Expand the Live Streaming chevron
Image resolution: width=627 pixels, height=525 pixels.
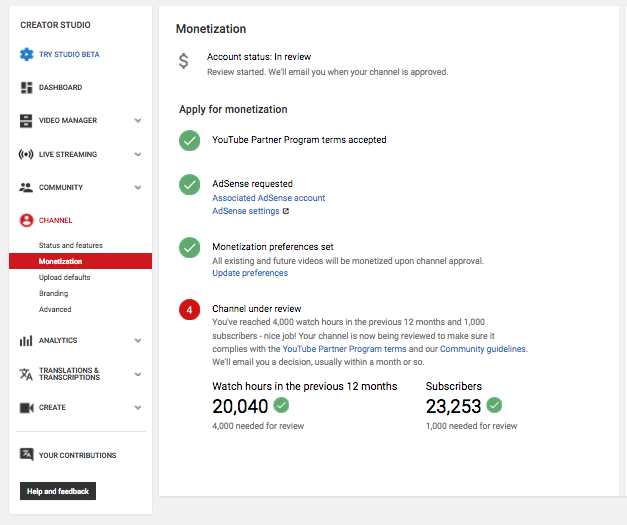(x=138, y=154)
